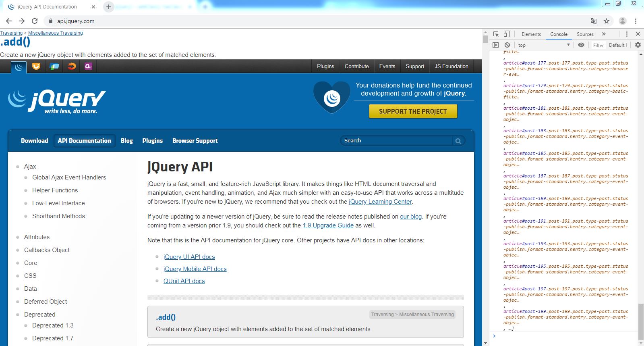Open the 1.9 Upgrade Guide link

(328, 225)
